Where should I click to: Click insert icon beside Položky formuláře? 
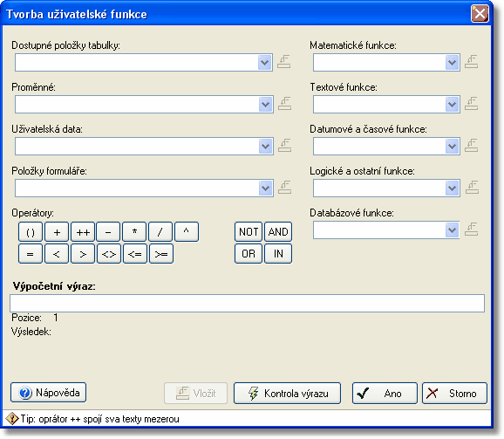pyautogui.click(x=284, y=188)
